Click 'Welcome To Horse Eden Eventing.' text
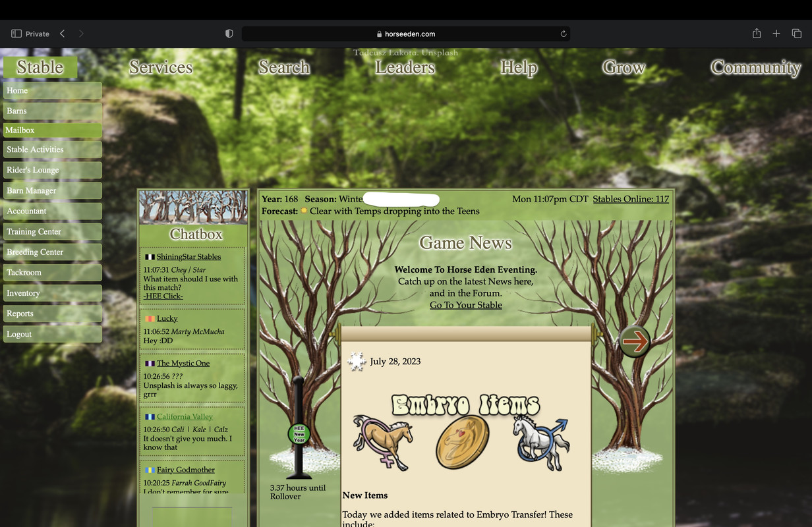Image resolution: width=812 pixels, height=527 pixels. tap(466, 269)
